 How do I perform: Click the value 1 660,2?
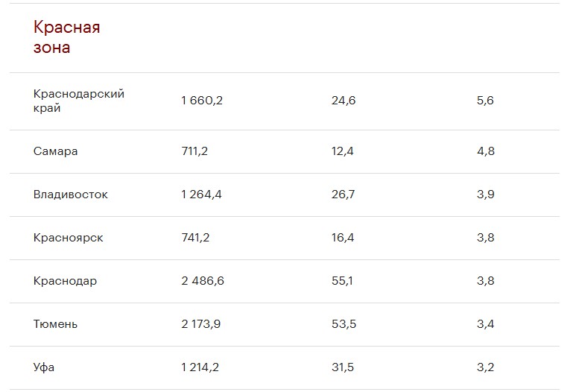coord(201,101)
